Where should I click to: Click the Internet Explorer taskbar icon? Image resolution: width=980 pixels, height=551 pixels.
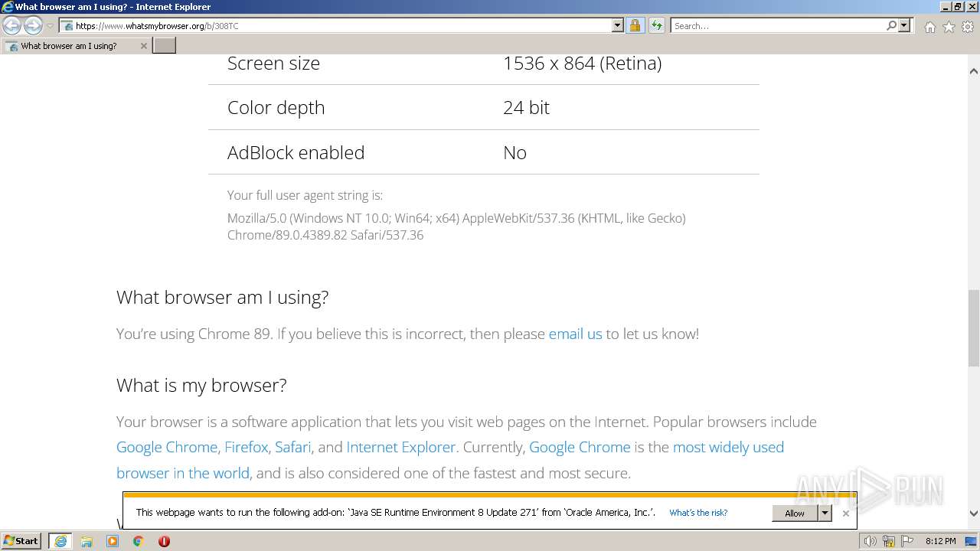(x=60, y=541)
